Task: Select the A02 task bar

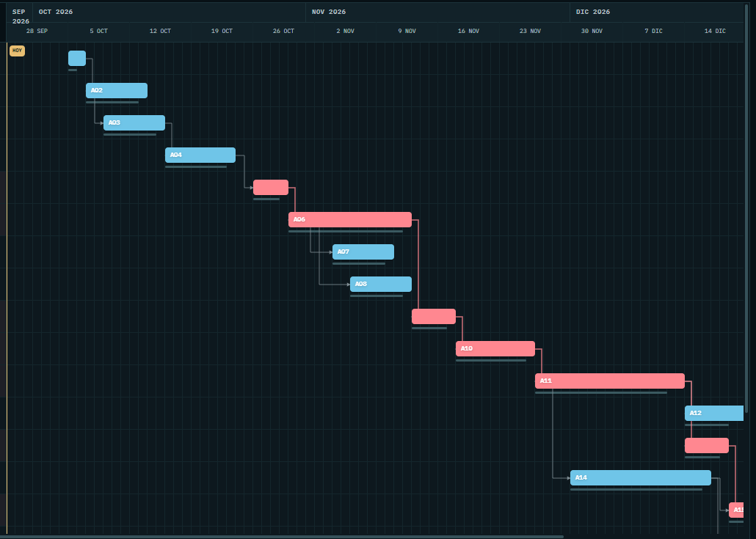Action: point(117,90)
